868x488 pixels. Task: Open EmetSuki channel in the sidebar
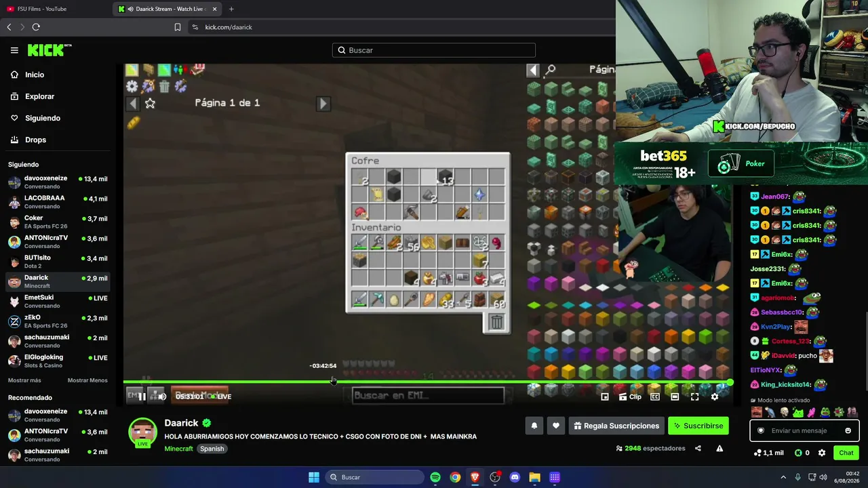point(58,301)
